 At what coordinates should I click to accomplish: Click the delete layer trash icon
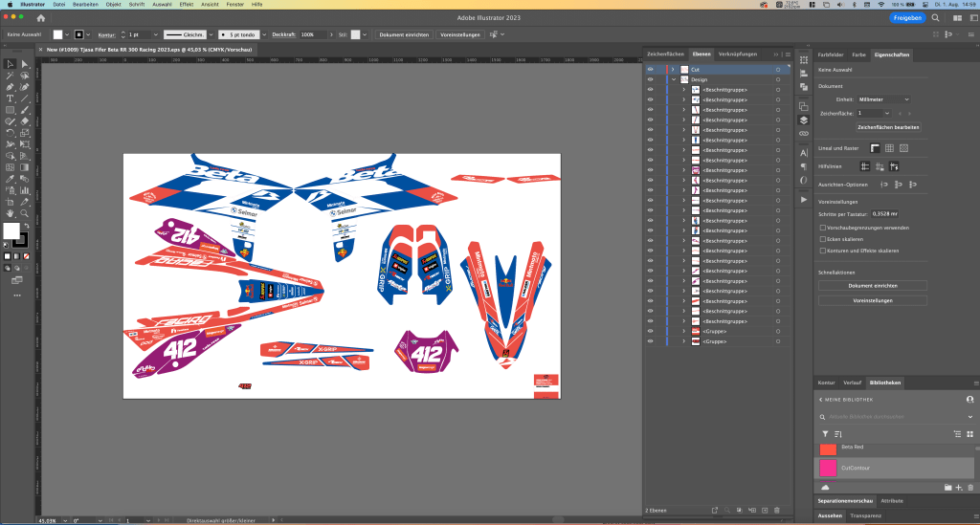point(776,510)
